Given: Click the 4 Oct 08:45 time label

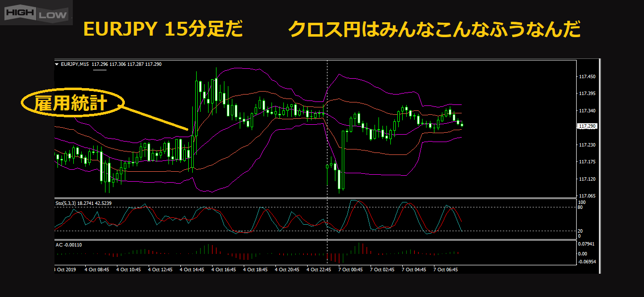Looking at the screenshot, I should pyautogui.click(x=97, y=270).
